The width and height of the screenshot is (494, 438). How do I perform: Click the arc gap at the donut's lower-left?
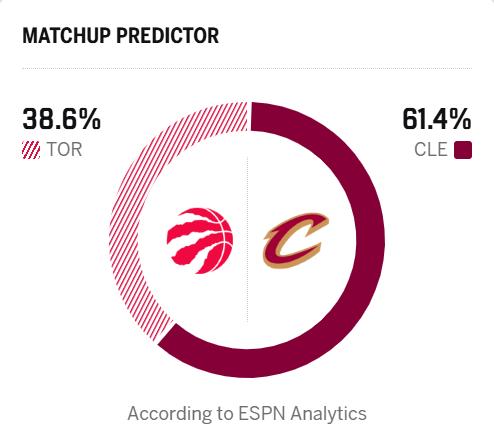[x=166, y=334]
